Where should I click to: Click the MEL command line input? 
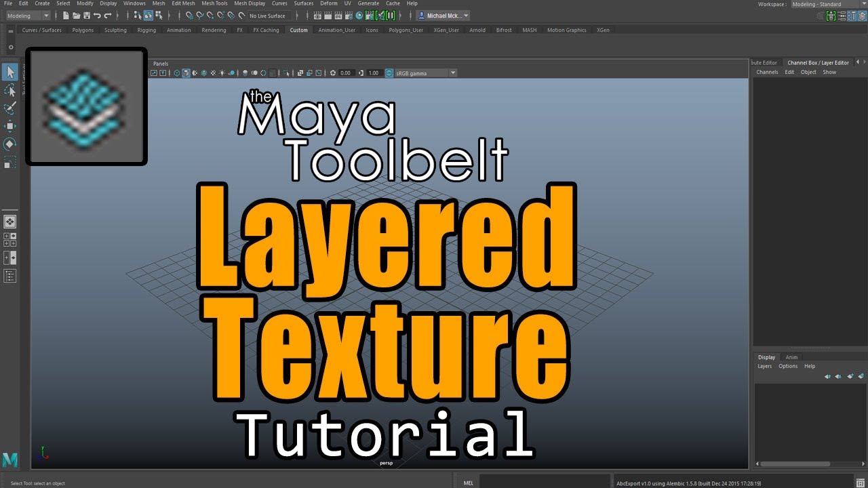click(x=545, y=483)
